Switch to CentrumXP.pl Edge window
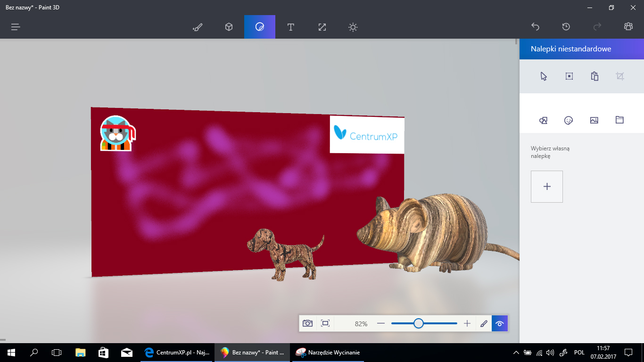Screen dimensions: 644x362 point(177,352)
